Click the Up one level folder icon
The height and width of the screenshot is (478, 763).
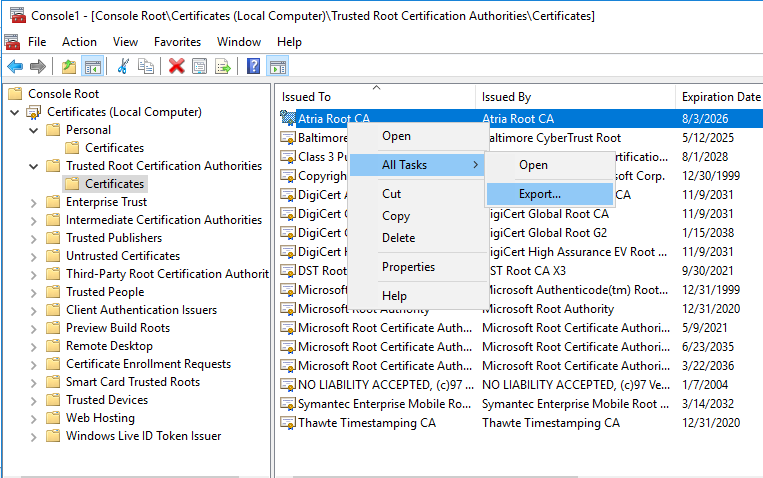(x=69, y=66)
